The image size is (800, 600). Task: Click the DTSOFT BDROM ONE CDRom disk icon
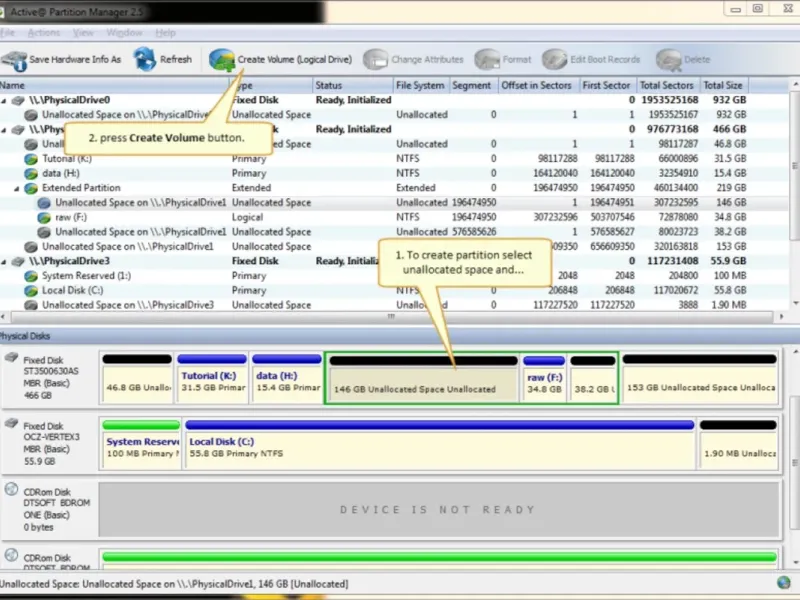tap(11, 489)
